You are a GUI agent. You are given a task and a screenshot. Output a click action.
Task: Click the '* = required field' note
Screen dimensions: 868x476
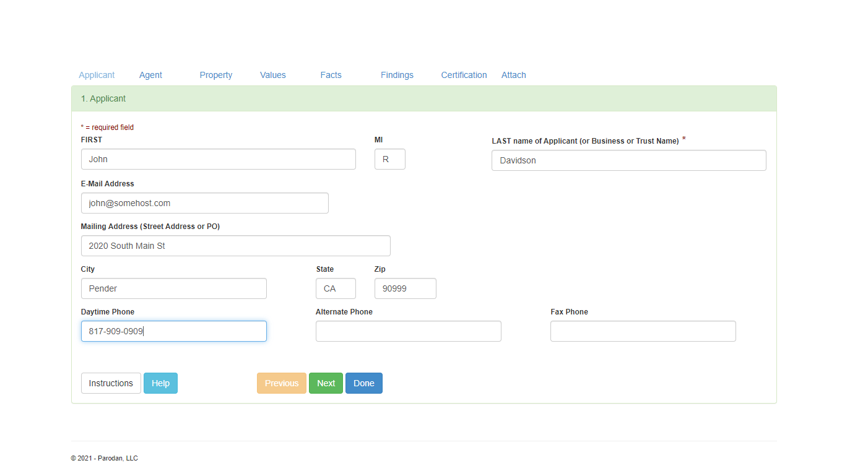[x=107, y=128]
